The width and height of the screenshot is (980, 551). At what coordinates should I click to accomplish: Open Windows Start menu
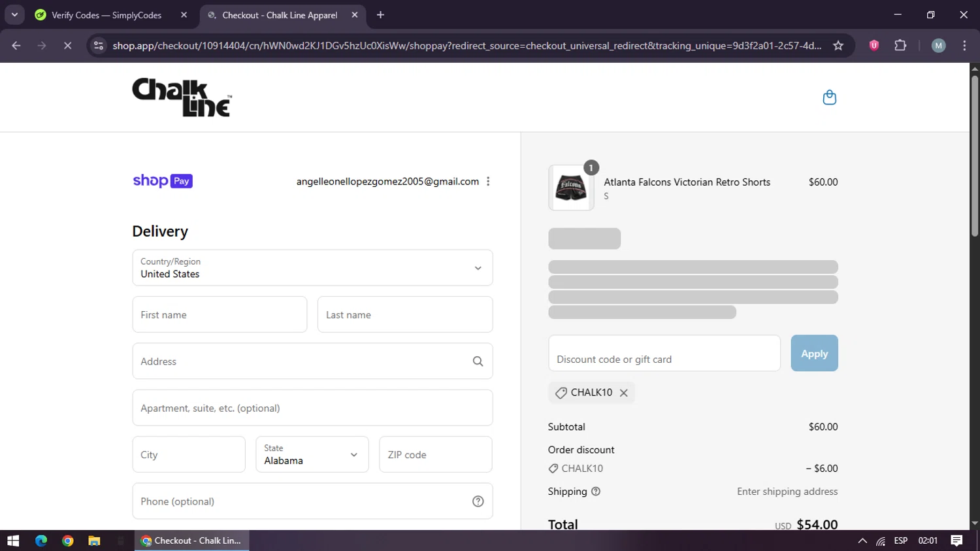pos(13,541)
